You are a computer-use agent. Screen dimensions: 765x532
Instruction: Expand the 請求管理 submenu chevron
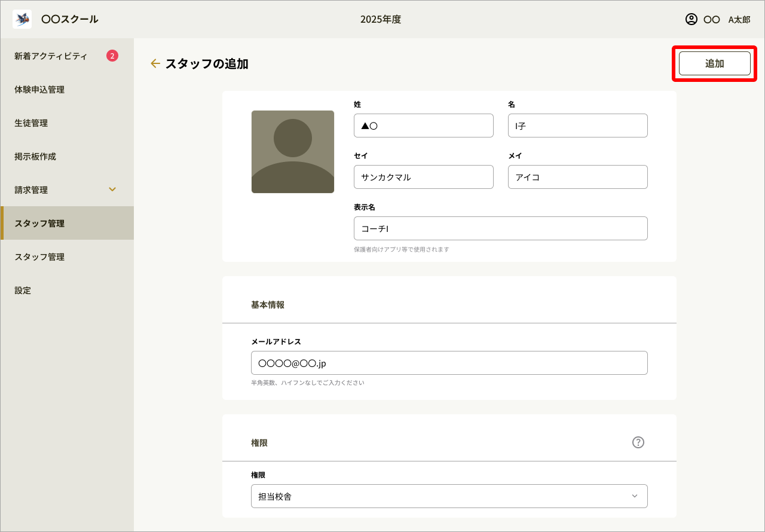pyautogui.click(x=112, y=189)
